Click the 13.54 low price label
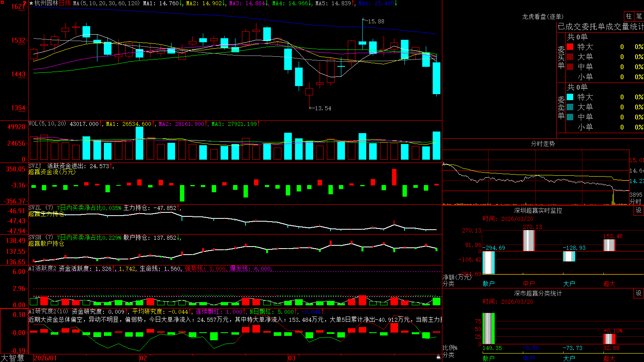The height and width of the screenshot is (362, 644). coord(323,108)
